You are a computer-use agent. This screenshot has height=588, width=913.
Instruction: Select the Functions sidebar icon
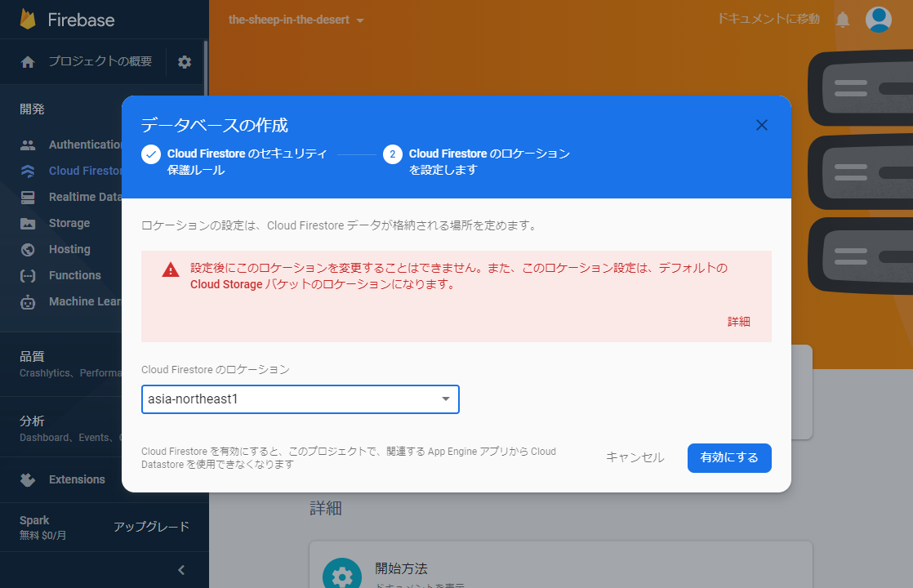(x=26, y=275)
